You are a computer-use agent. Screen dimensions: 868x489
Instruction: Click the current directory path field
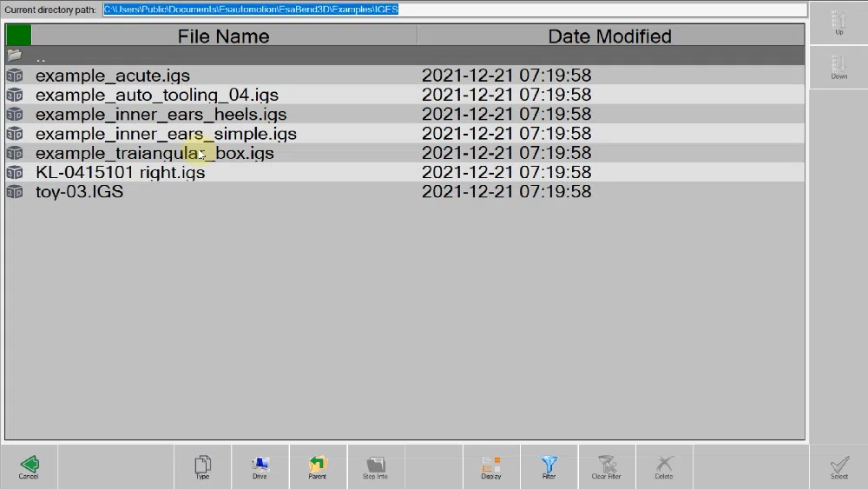pos(455,10)
